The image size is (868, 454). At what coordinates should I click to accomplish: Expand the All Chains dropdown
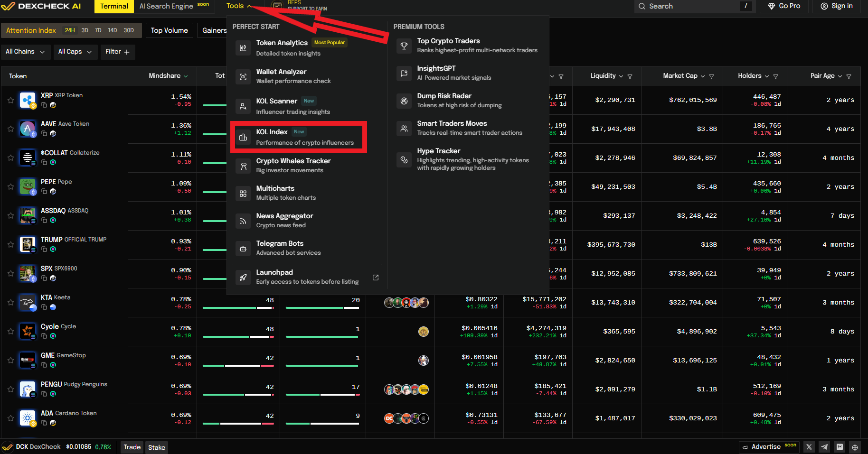click(25, 52)
